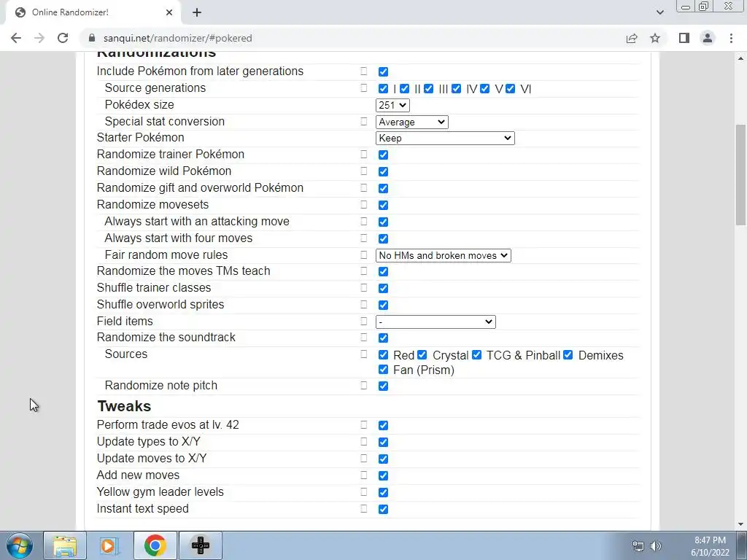Open the Chrome profile avatar menu

708,38
